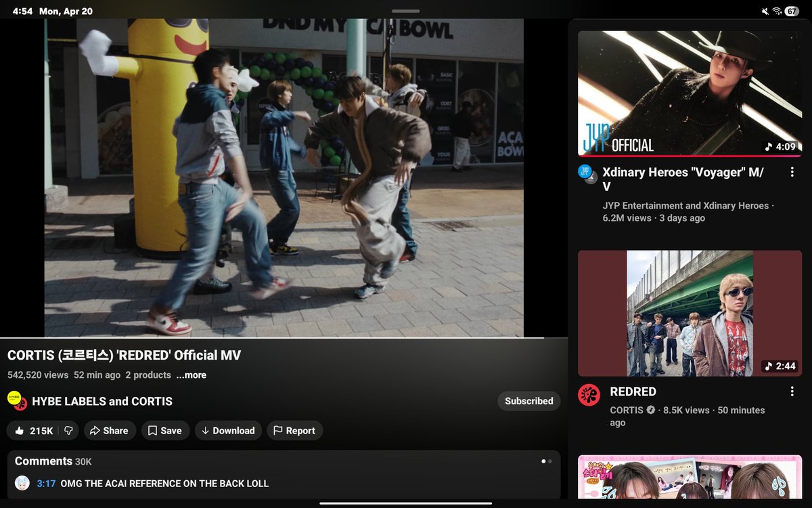Image resolution: width=812 pixels, height=508 pixels.
Task: Open REDRED title in recommendations
Action: pos(633,391)
